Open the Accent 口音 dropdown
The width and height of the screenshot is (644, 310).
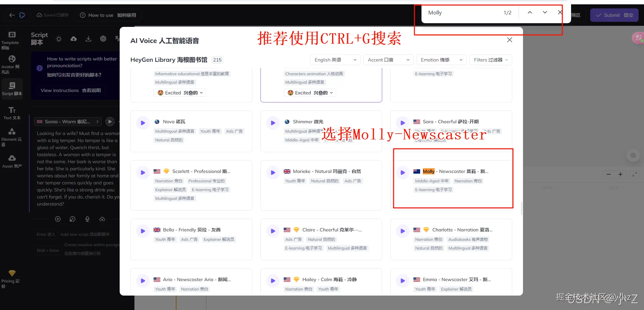(x=388, y=59)
